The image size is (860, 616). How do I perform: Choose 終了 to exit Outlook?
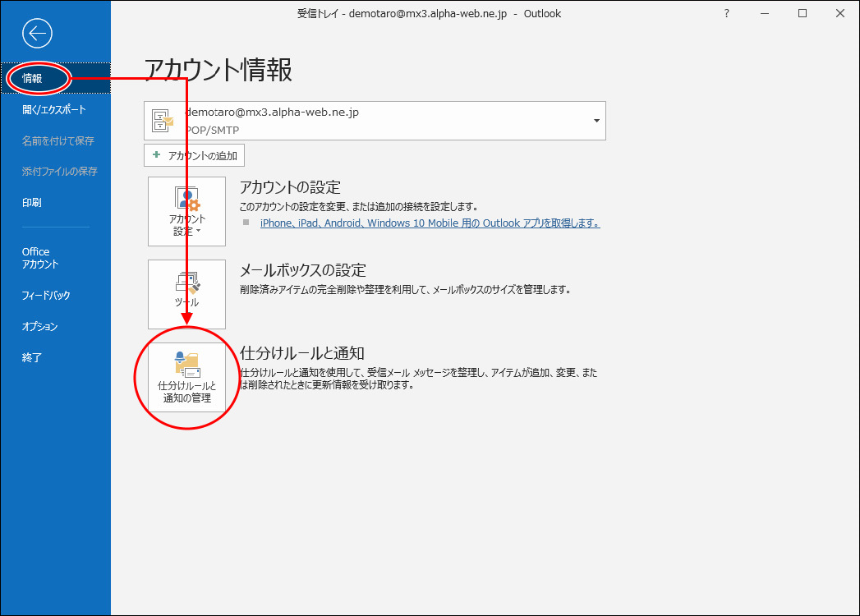click(32, 358)
